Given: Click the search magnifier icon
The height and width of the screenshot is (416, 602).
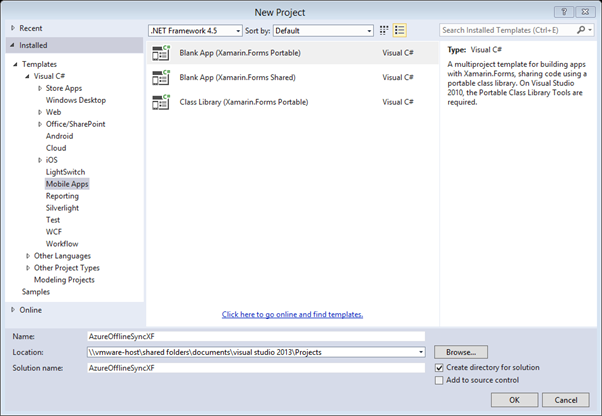Looking at the screenshot, I should 581,30.
